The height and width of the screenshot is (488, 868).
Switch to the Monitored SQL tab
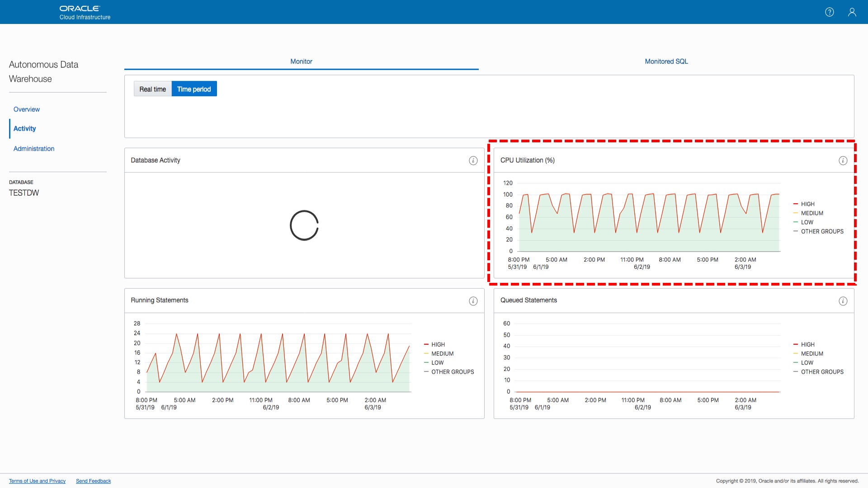pos(666,61)
